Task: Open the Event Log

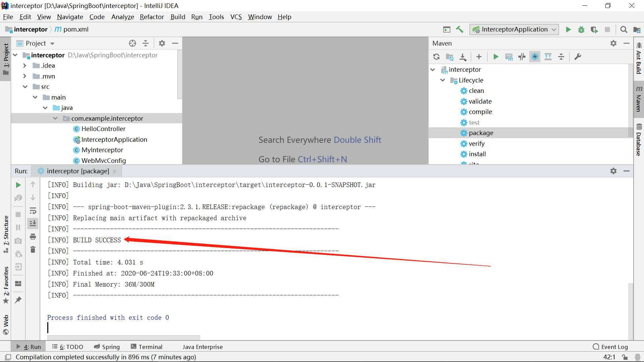Action: 610,347
